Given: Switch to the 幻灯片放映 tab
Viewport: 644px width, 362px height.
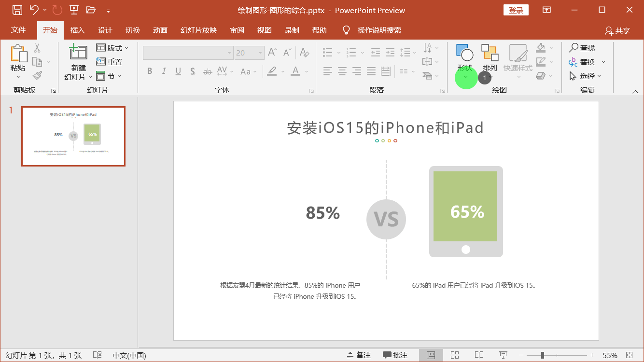Looking at the screenshot, I should pos(199,30).
